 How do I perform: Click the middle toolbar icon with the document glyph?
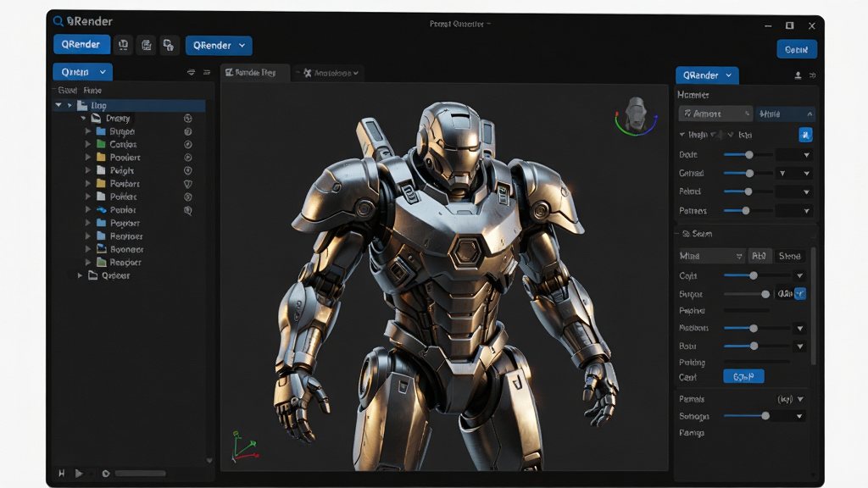click(x=146, y=45)
